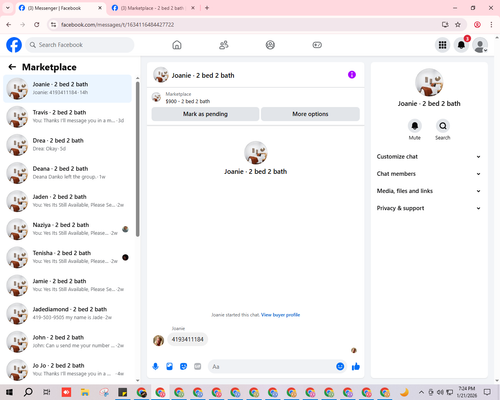The height and width of the screenshot is (400, 500).
Task: Expand the Privacy & support section
Action: (429, 208)
